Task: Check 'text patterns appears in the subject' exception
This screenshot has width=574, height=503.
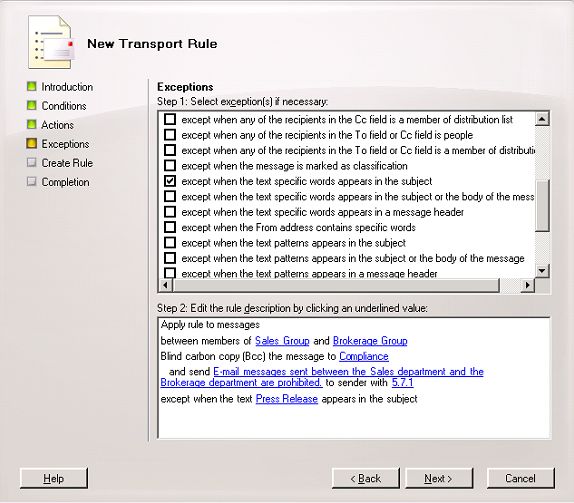Action: pos(170,242)
